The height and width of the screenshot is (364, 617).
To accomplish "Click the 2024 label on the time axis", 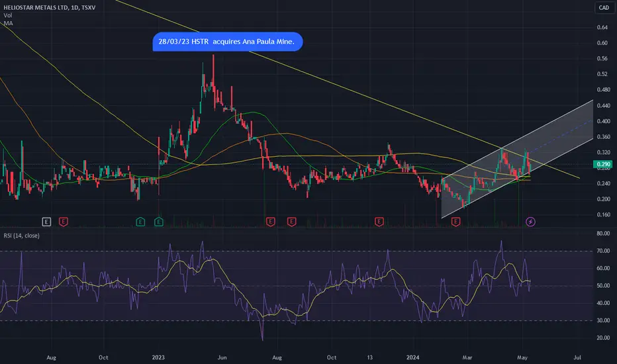I will (413, 357).
